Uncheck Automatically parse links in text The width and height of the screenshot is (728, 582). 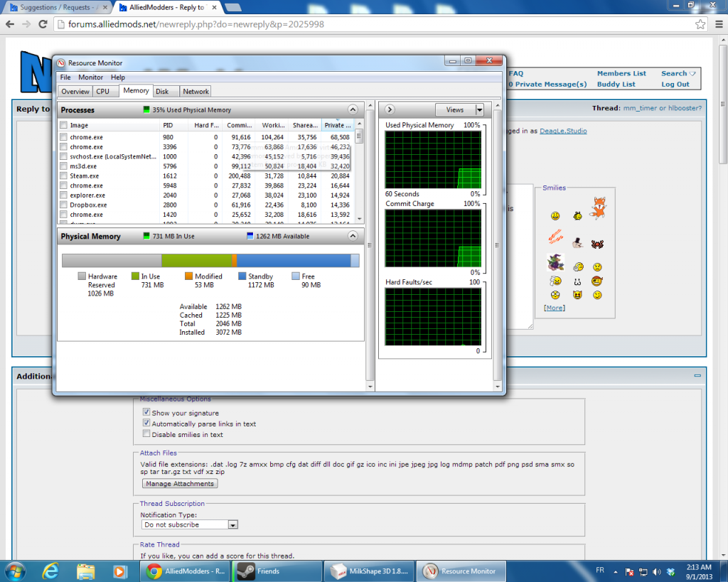point(146,423)
